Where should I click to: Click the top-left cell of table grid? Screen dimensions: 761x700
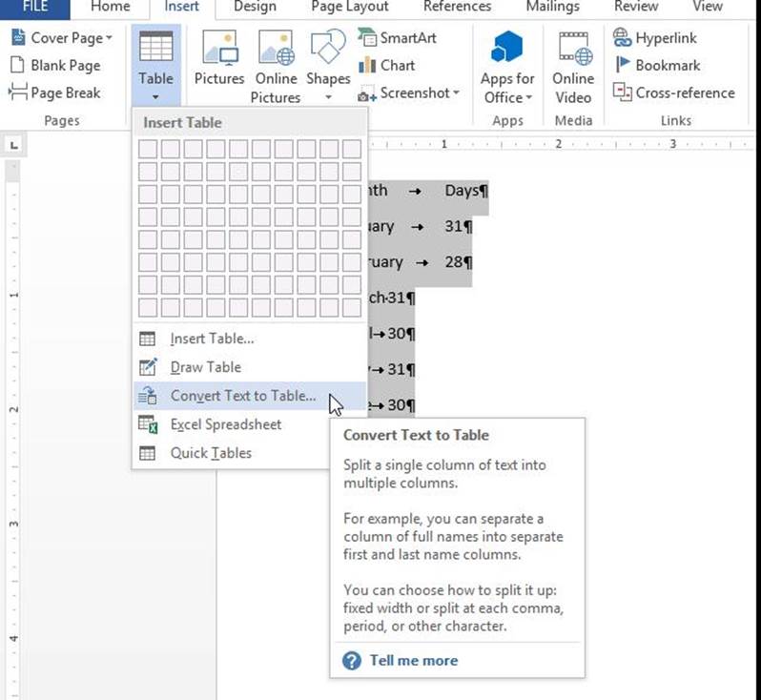coord(148,149)
